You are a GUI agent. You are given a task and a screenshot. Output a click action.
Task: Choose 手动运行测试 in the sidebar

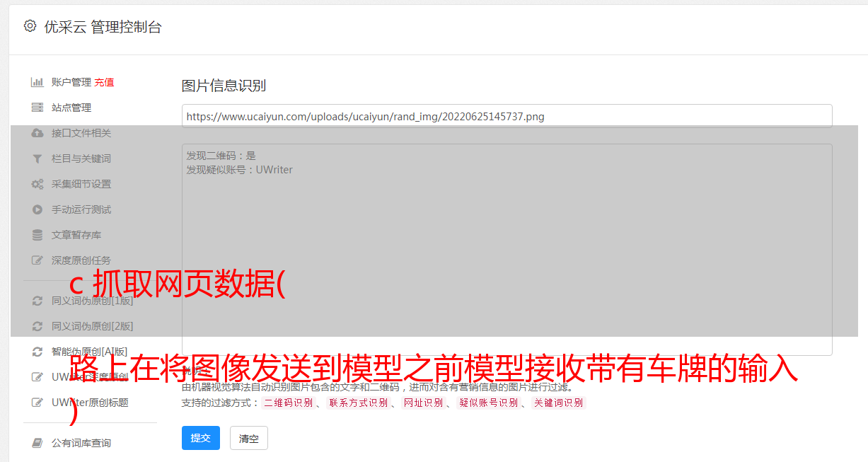pos(81,209)
